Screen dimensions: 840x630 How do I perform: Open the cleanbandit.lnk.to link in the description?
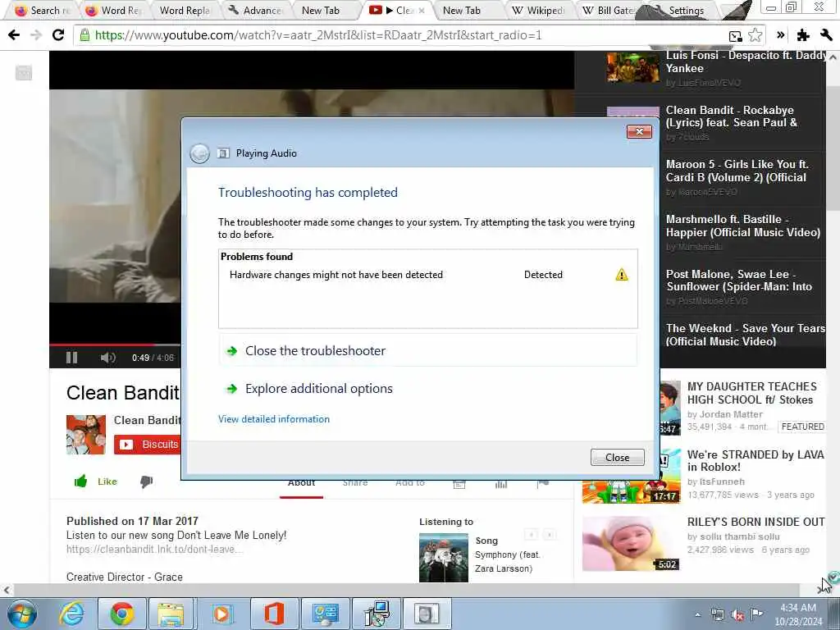(x=155, y=549)
